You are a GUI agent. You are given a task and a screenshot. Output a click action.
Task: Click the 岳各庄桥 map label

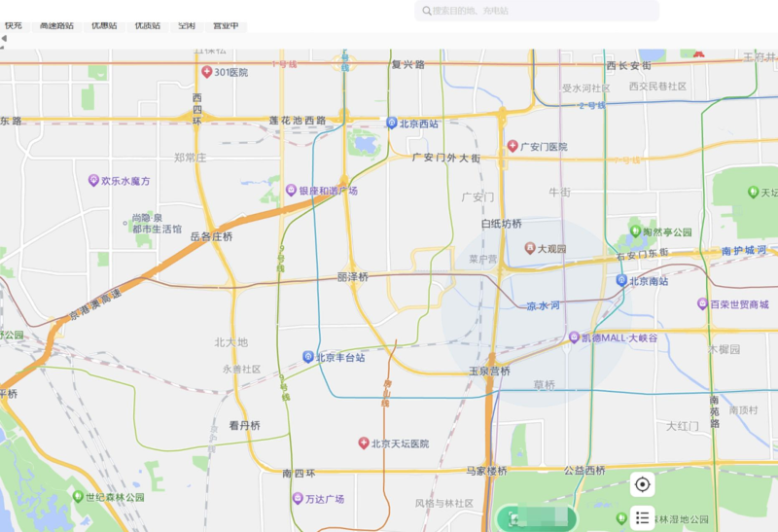coord(212,236)
